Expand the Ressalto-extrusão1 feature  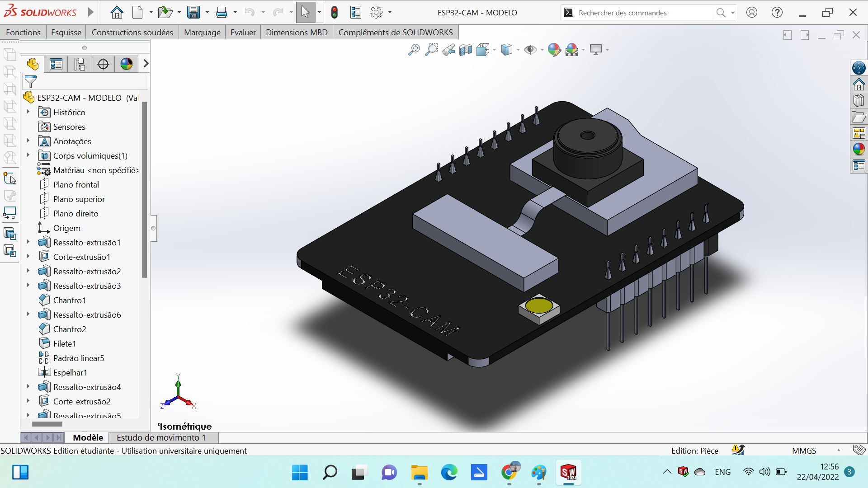coord(28,242)
